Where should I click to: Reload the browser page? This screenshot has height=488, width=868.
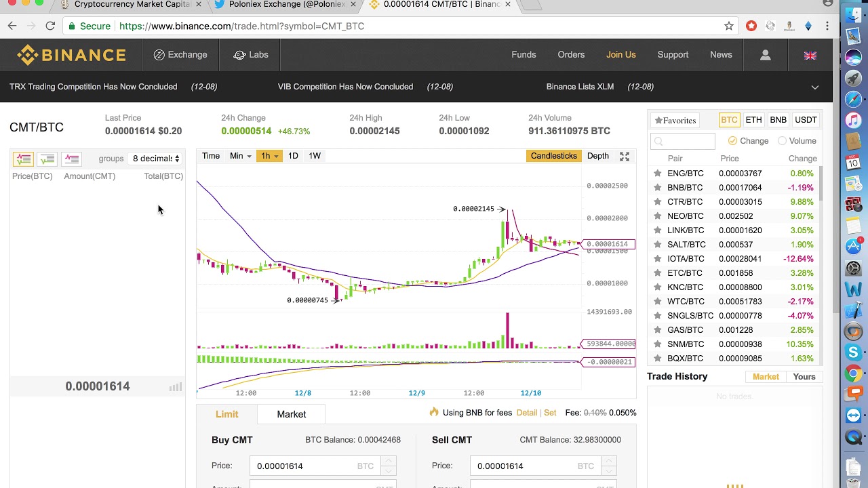click(50, 26)
